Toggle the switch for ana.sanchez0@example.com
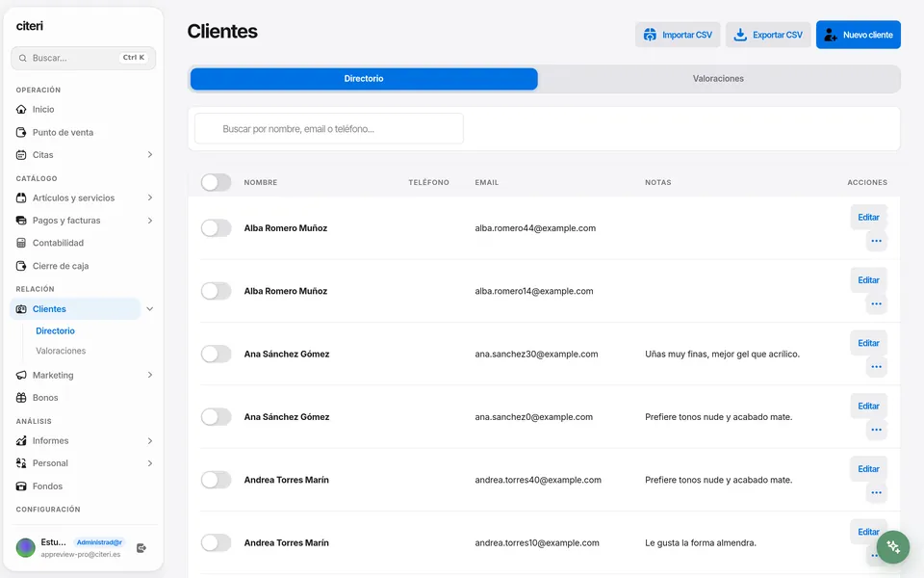Image resolution: width=924 pixels, height=578 pixels. pos(217,417)
